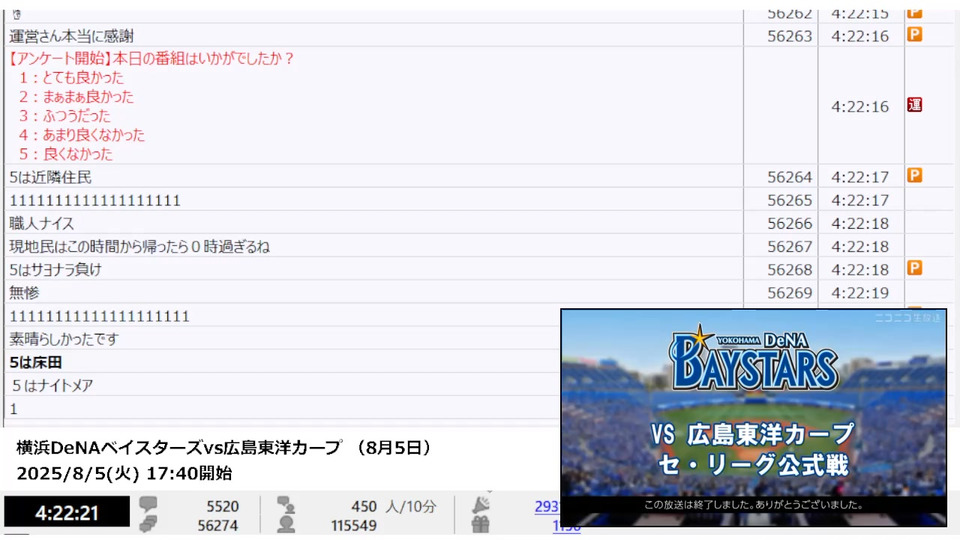Click the comment count value 5520
This screenshot has height=540, width=960.
(222, 506)
